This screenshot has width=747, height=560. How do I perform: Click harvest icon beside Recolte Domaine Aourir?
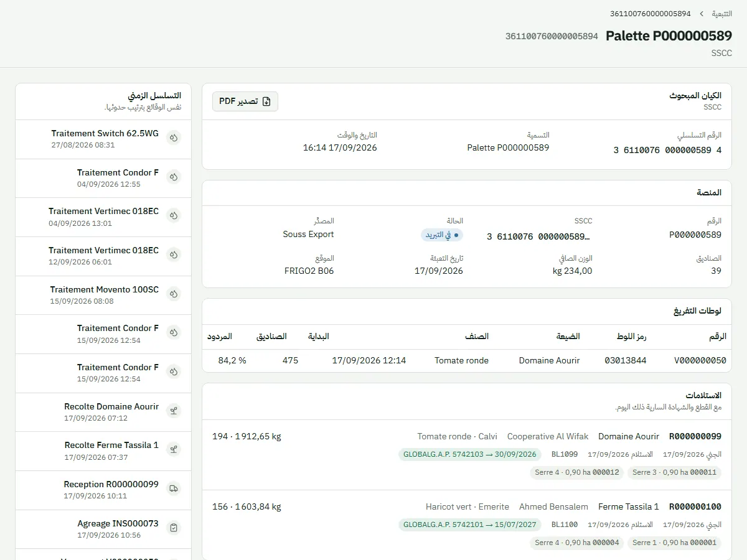174,411
